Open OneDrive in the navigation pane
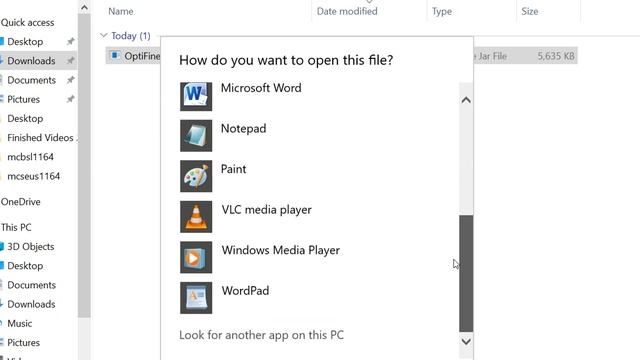Screen dimensions: 640x360 pyautogui.click(x=20, y=202)
